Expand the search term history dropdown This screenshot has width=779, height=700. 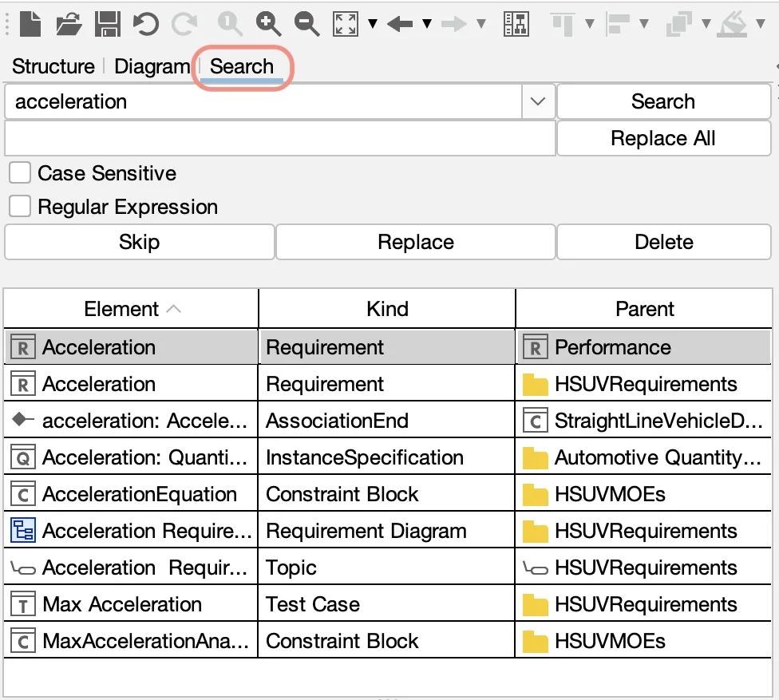pyautogui.click(x=537, y=101)
